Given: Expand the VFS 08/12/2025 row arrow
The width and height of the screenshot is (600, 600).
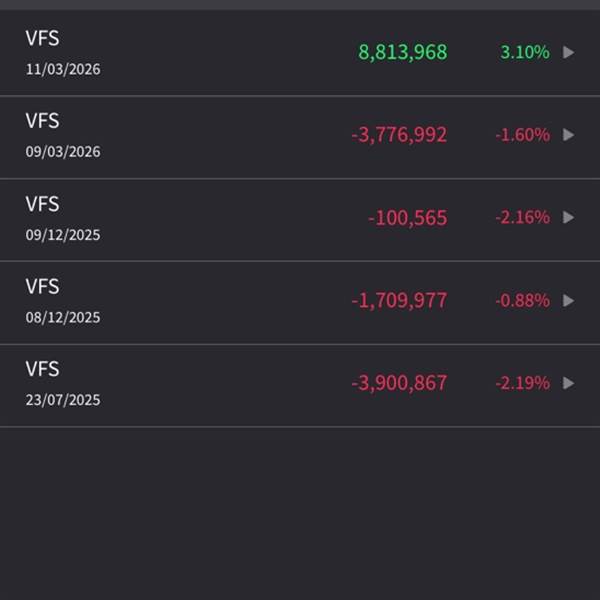Looking at the screenshot, I should pos(569,300).
